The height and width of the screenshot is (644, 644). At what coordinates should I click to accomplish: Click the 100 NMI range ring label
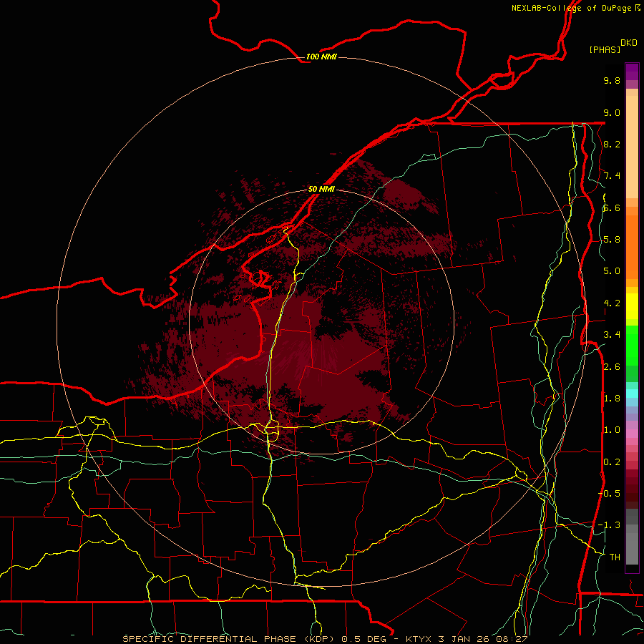321,57
